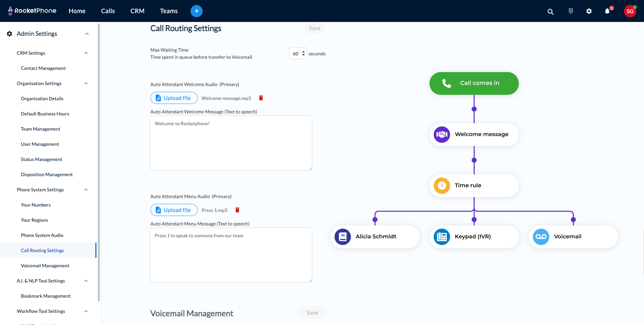The height and width of the screenshot is (325, 644).
Task: Select the Time rule node
Action: (473, 185)
